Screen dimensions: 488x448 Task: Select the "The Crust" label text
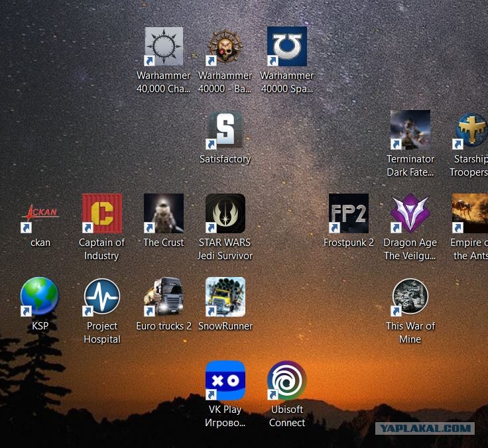click(x=164, y=243)
